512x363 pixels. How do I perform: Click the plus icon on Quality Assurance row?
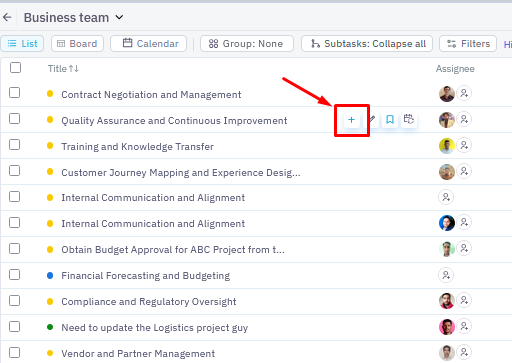coord(351,120)
